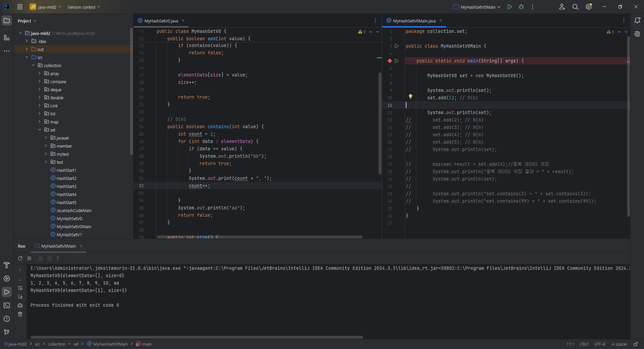Expand the out folder
The image size is (644, 349).
pyautogui.click(x=27, y=49)
